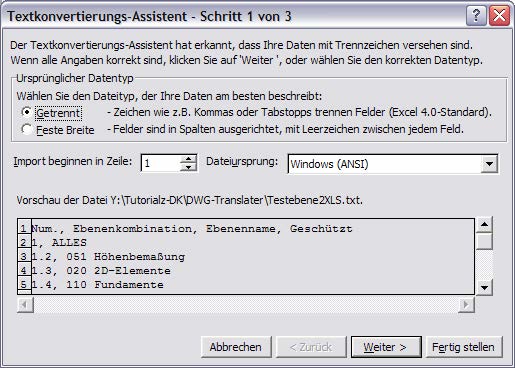Click the Import beginnen in Zeile field

click(x=161, y=163)
